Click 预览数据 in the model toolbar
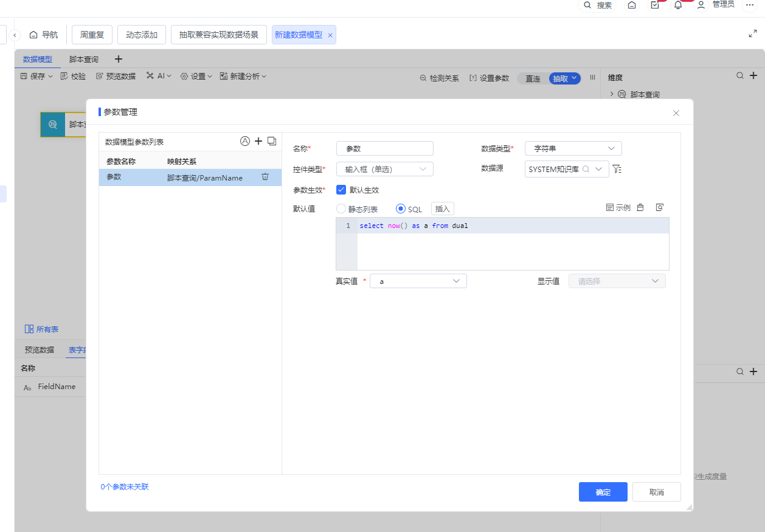This screenshot has width=765, height=532. (116, 77)
